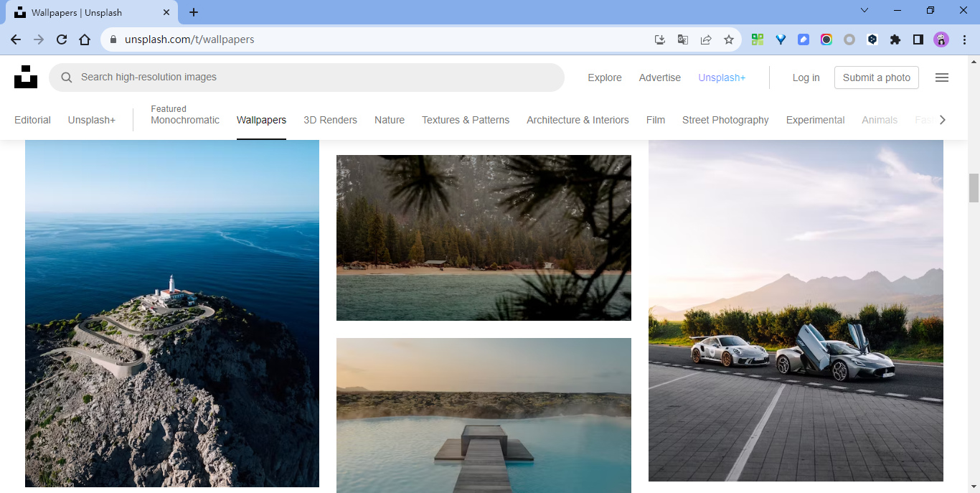980x493 pixels.
Task: Click the search magnifier icon
Action: pyautogui.click(x=67, y=78)
